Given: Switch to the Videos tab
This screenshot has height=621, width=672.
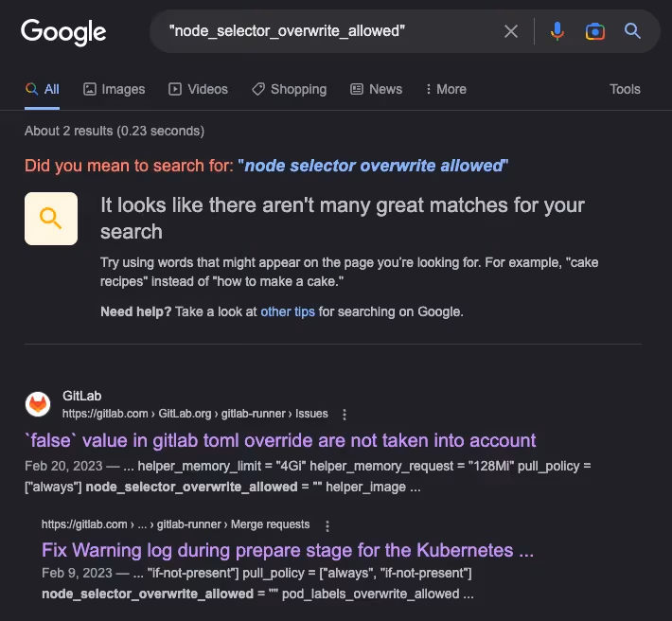Looking at the screenshot, I should [x=198, y=89].
